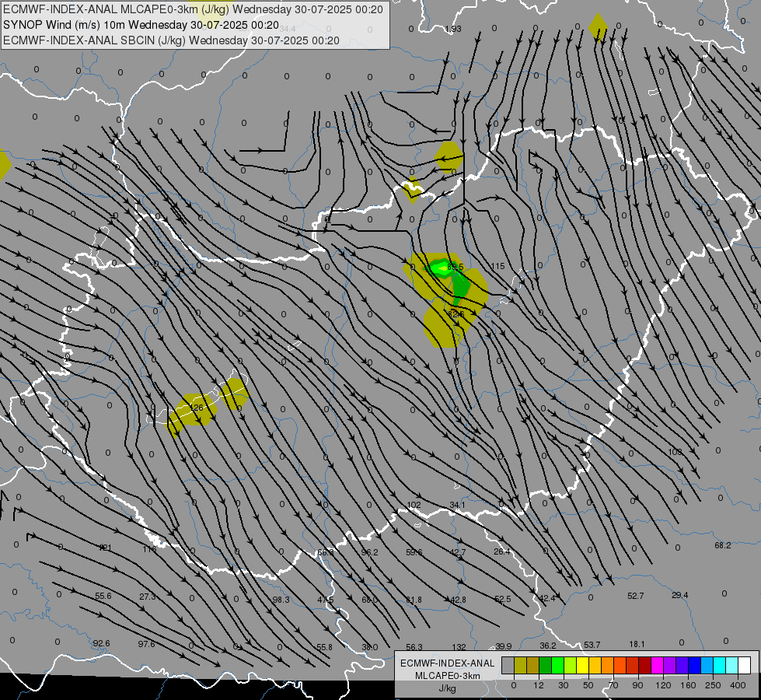Screen dimensions: 761x700
Task: Click the map value '92.6'
Action: point(101,643)
